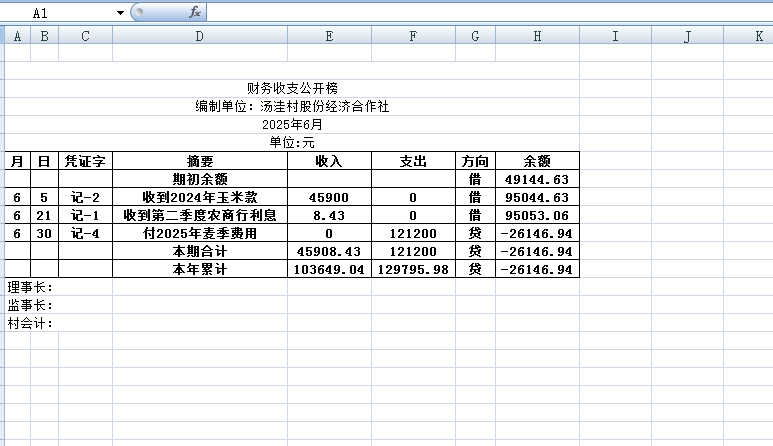Click the 本年累计 row label cell
This screenshot has width=773, height=446.
point(200,269)
